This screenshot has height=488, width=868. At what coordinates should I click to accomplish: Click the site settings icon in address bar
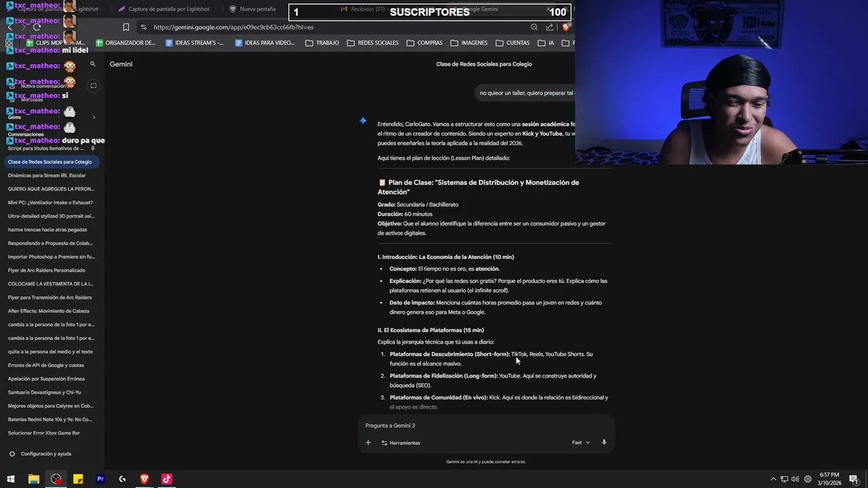point(143,27)
